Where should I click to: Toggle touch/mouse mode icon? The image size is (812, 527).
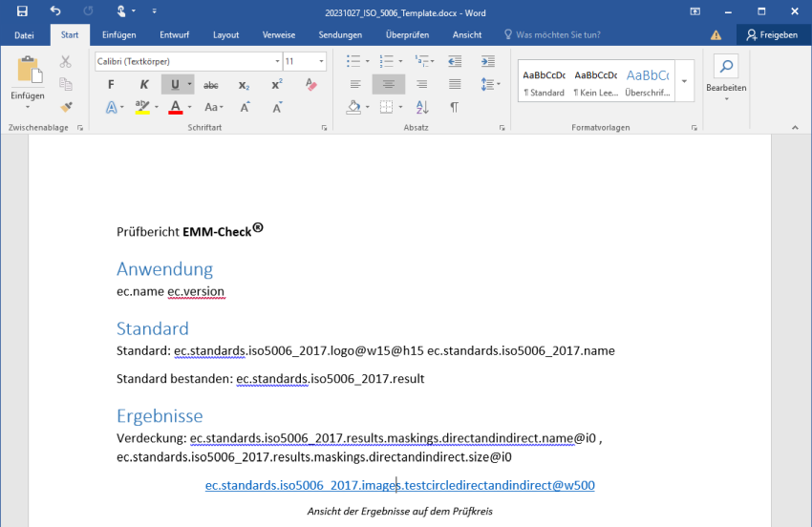click(x=120, y=11)
